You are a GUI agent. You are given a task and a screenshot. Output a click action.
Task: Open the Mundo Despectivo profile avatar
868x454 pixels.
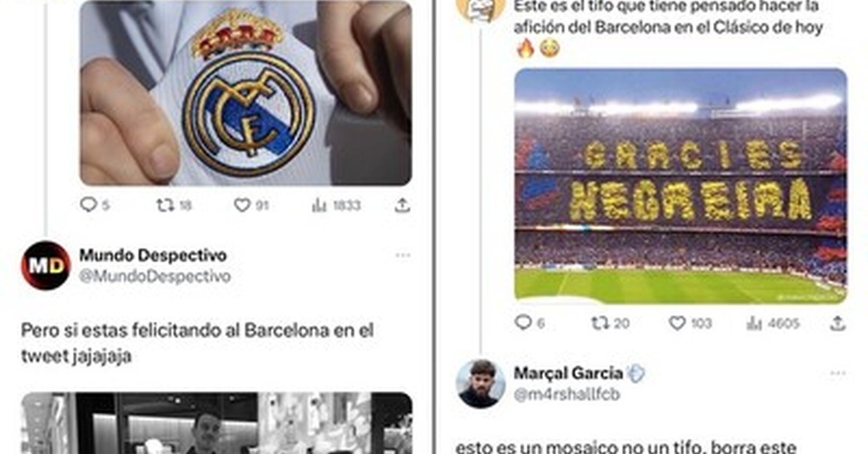pos(46,265)
